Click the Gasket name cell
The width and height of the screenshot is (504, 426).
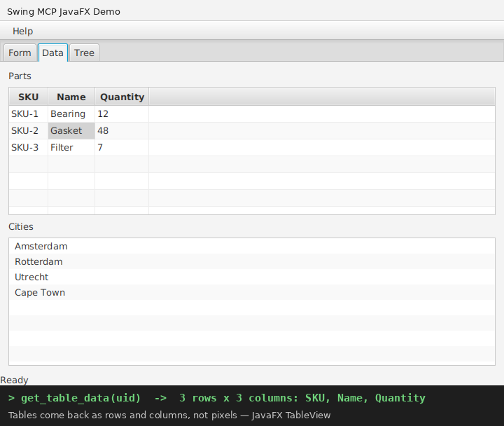(71, 130)
